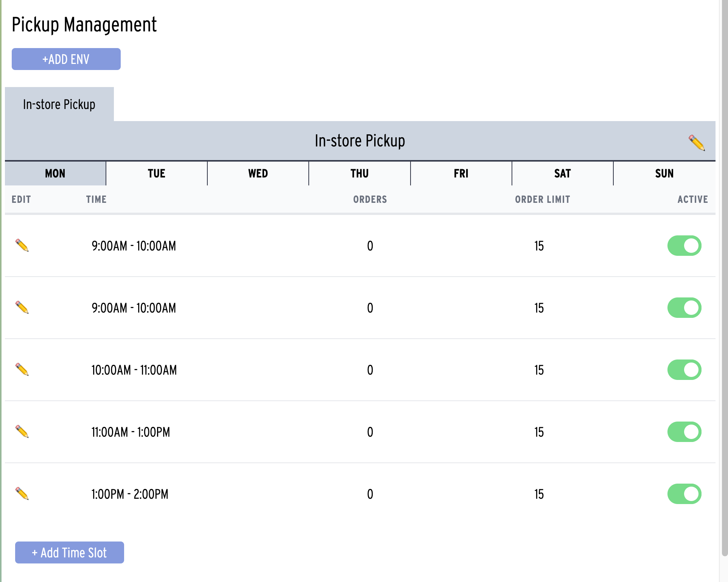Image resolution: width=728 pixels, height=582 pixels.
Task: Select the 10:00AM - 11:00AM time text
Action: pos(134,370)
